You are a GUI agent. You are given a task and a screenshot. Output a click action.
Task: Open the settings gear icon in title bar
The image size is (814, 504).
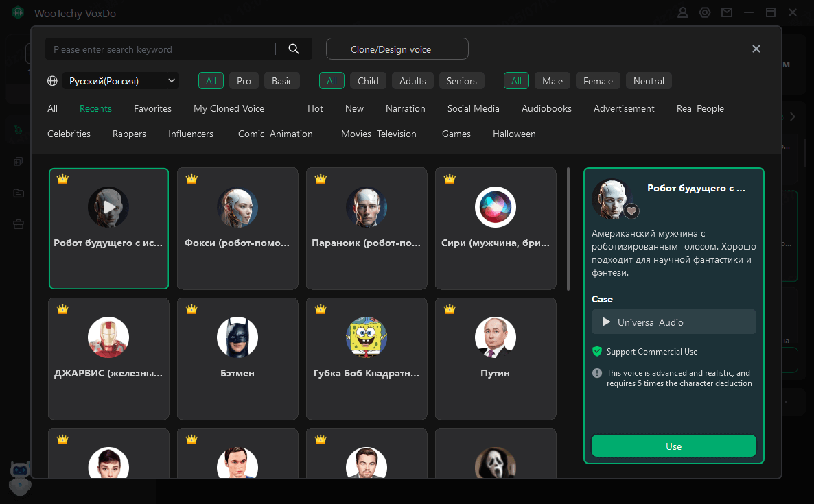(704, 12)
